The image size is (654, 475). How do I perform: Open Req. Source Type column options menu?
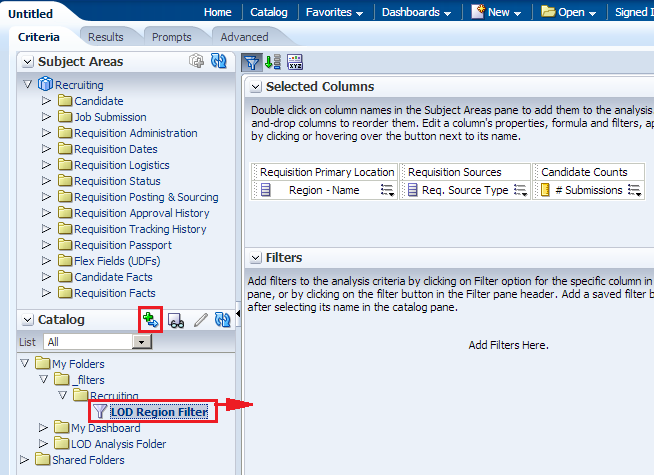coord(521,191)
